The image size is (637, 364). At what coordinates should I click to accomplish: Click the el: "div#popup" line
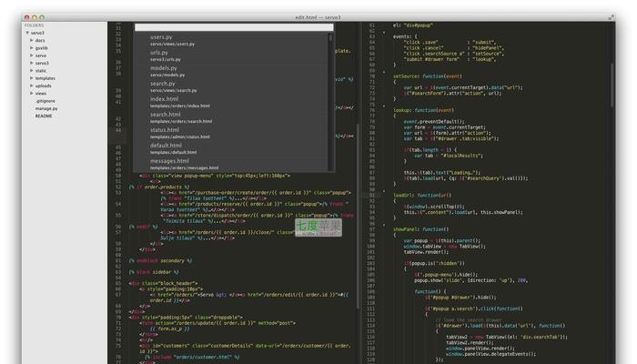(x=413, y=25)
